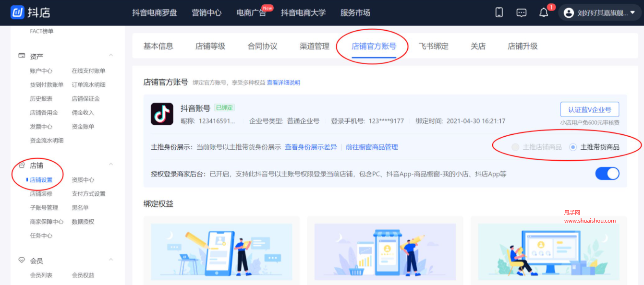This screenshot has height=285, width=644.
Task: Switch to the 合同协议 tab
Action: point(262,46)
